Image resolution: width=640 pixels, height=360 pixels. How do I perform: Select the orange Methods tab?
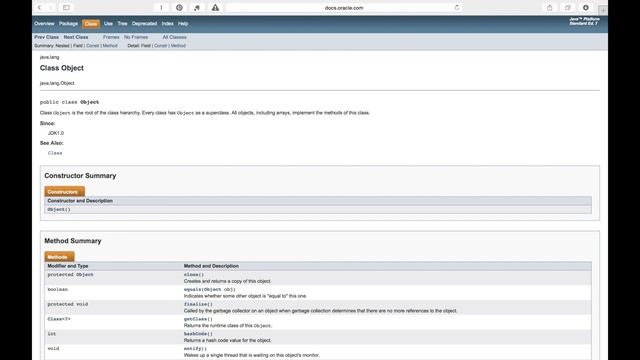(x=59, y=257)
